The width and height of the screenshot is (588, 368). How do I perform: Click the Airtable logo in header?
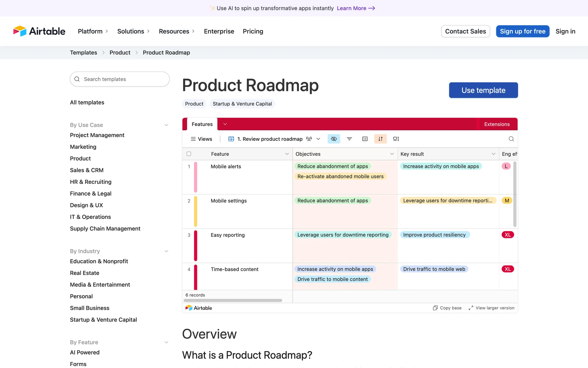pos(39,31)
